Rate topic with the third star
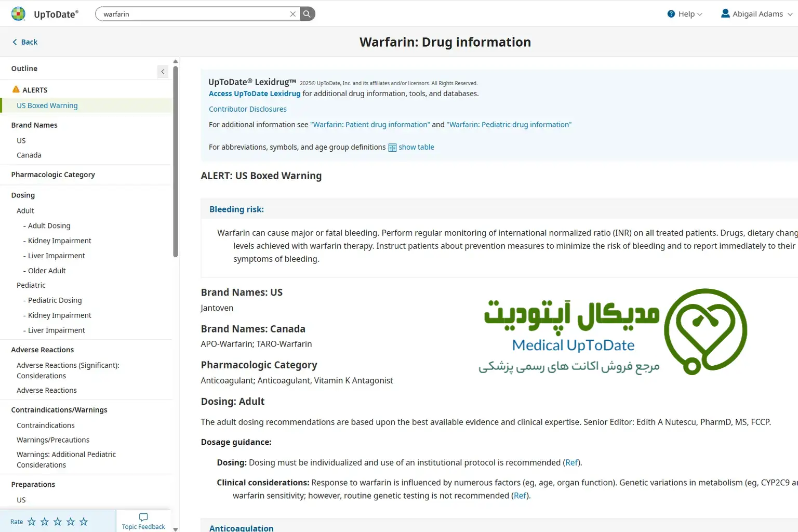Viewport: 798px width, 532px height. coord(58,522)
